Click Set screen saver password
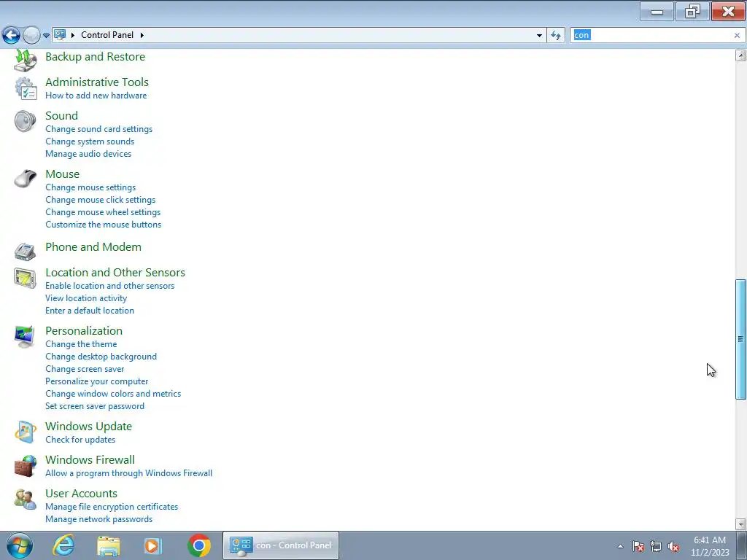The width and height of the screenshot is (747, 560). 95,406
